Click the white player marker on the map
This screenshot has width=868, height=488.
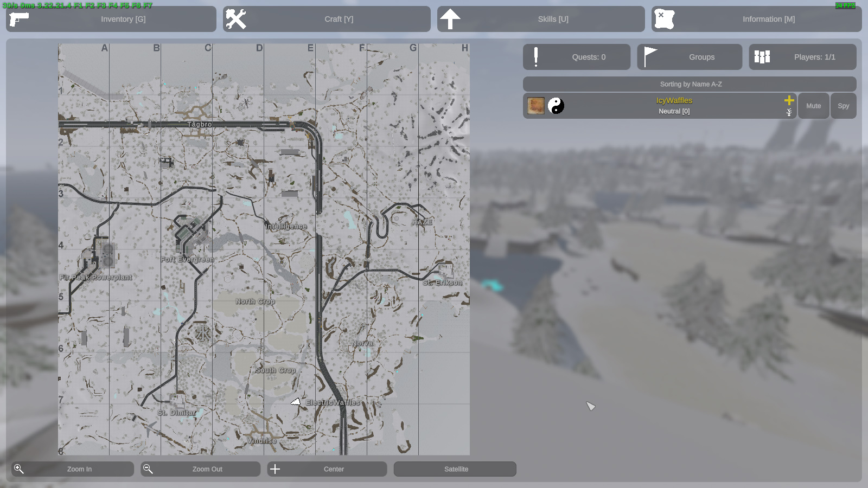tap(296, 402)
